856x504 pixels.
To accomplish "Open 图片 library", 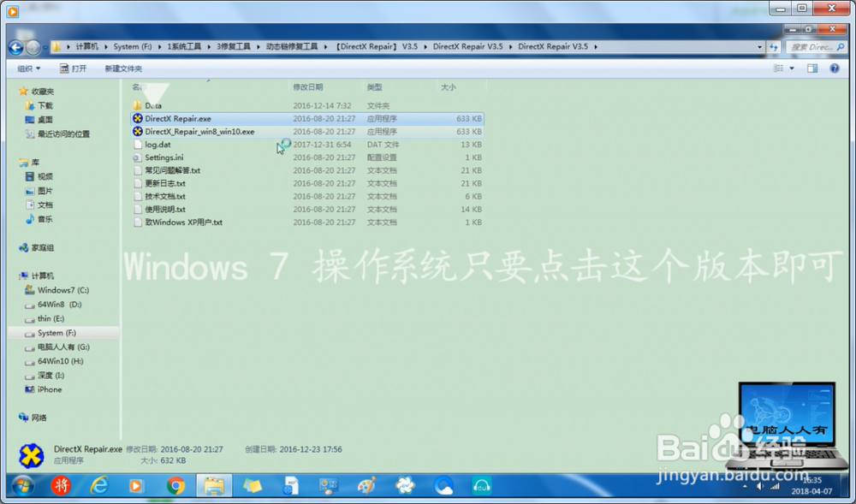I will click(39, 191).
